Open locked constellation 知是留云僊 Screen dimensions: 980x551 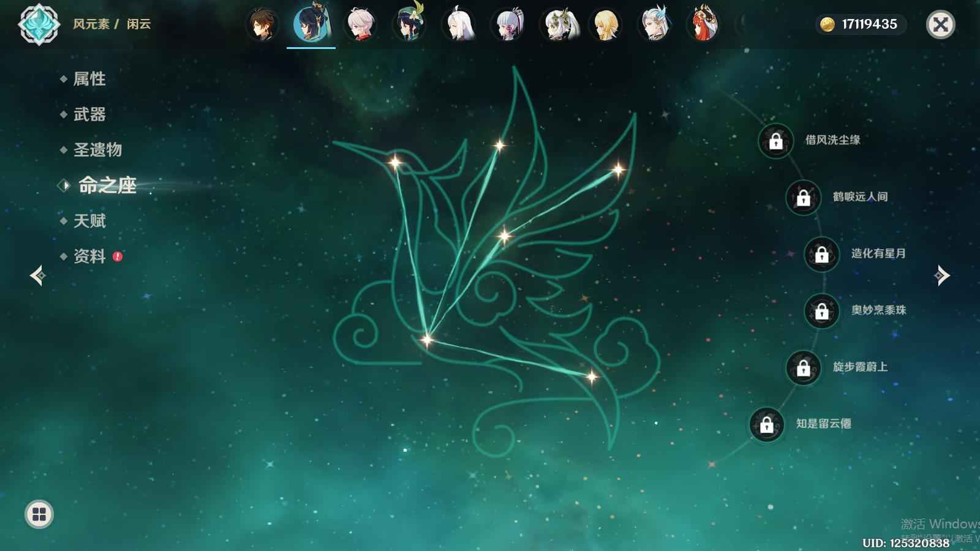(x=767, y=424)
